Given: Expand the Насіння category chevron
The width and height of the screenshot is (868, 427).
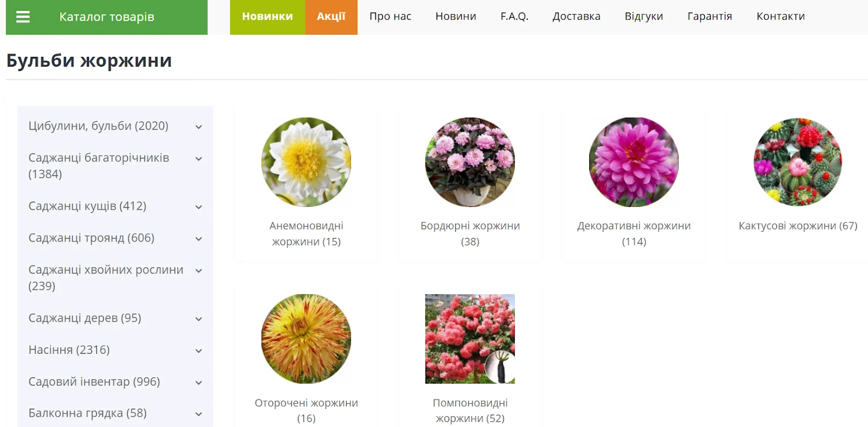Looking at the screenshot, I should 199,351.
